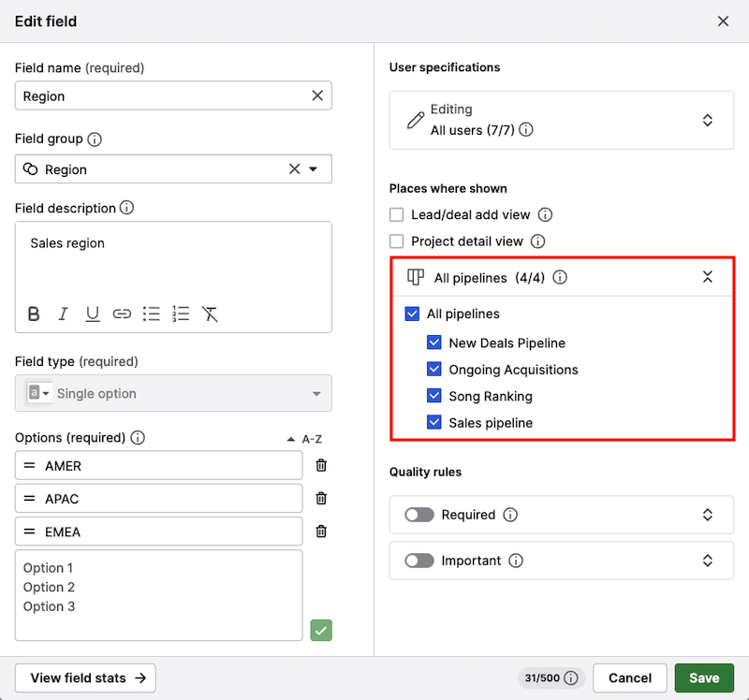Apply italic formatting in description
Screen dimensions: 749x700
click(63, 314)
